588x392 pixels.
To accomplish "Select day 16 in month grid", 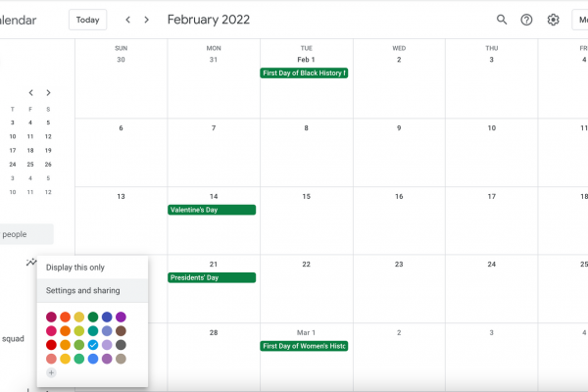I will coord(399,197).
